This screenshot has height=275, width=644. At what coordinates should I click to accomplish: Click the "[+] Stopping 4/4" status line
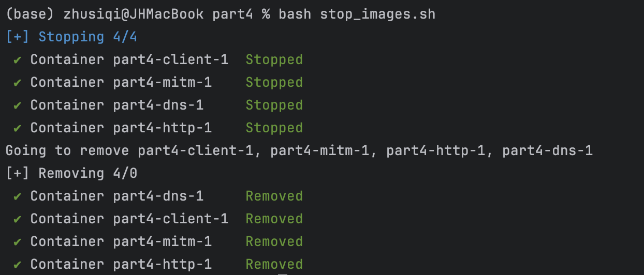pyautogui.click(x=71, y=37)
